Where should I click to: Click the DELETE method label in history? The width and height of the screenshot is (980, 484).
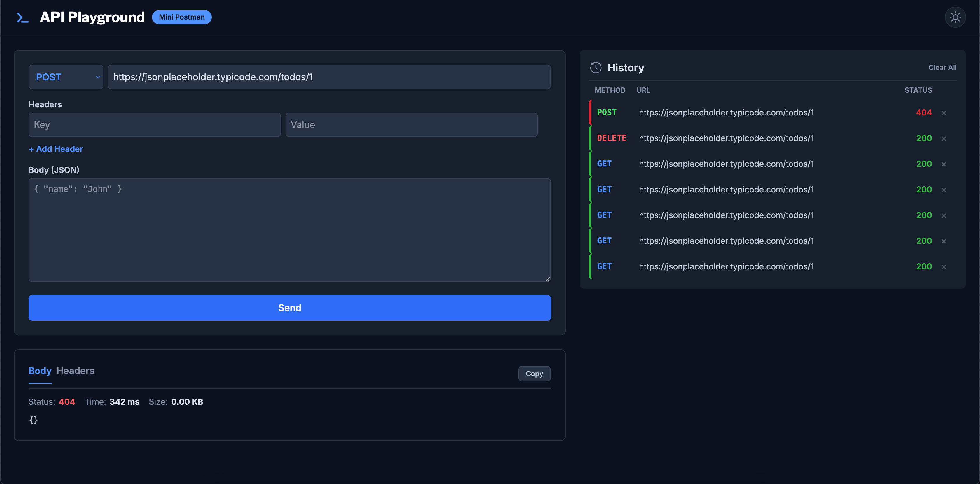pos(611,138)
